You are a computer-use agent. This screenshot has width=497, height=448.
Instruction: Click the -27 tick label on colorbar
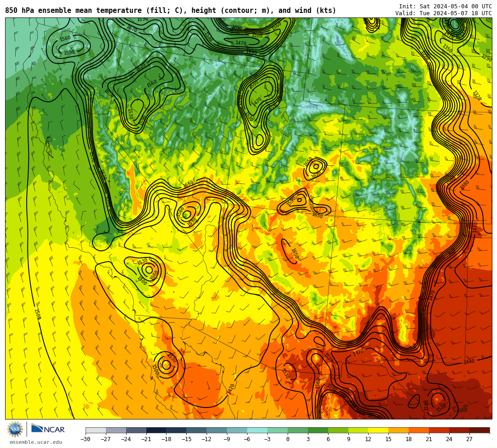(106, 439)
